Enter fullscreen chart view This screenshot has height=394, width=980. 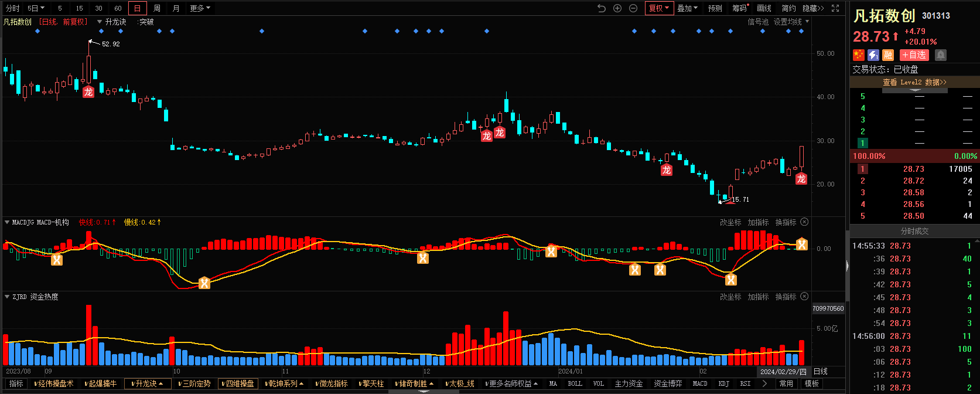(x=835, y=8)
